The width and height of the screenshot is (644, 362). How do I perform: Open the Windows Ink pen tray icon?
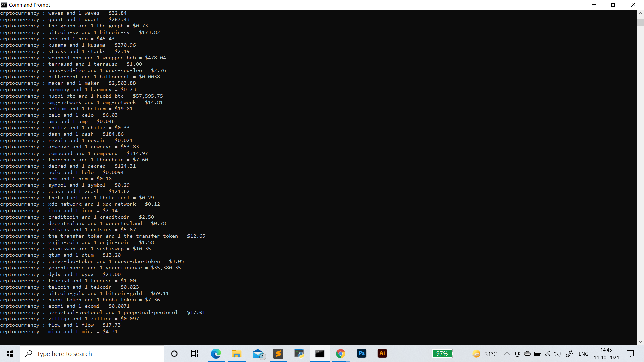pos(569,354)
